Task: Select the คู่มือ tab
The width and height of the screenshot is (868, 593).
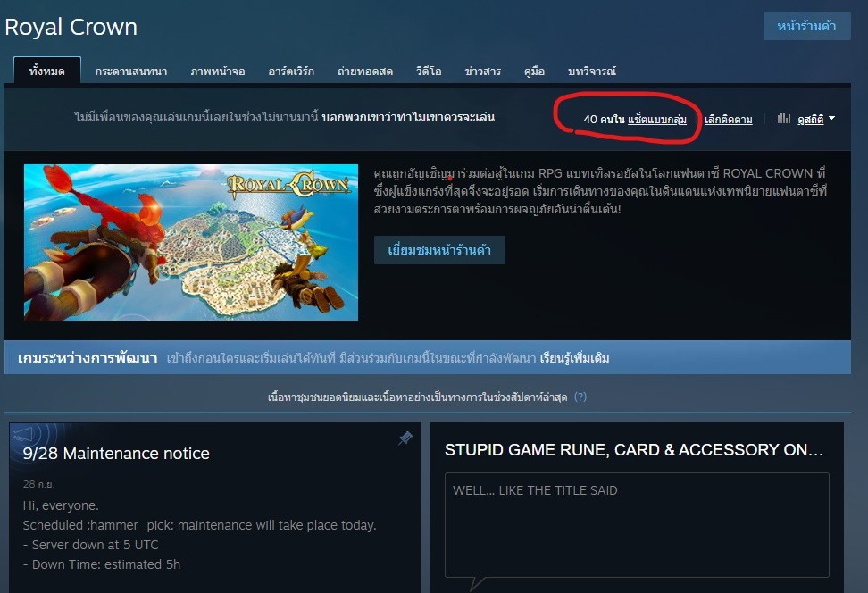Action: click(x=534, y=71)
